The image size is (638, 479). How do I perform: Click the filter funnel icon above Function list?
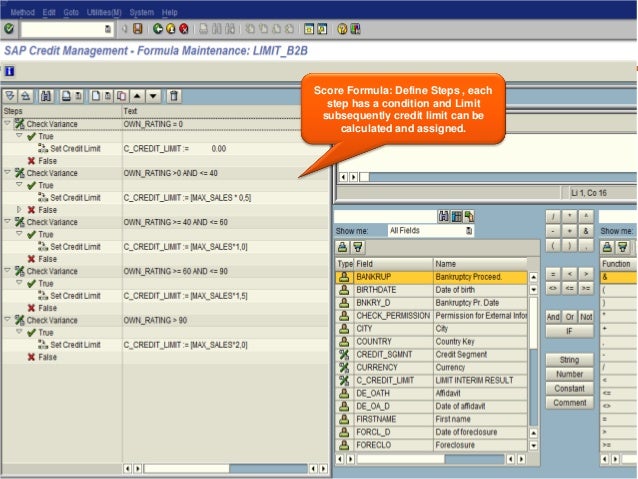click(x=622, y=247)
